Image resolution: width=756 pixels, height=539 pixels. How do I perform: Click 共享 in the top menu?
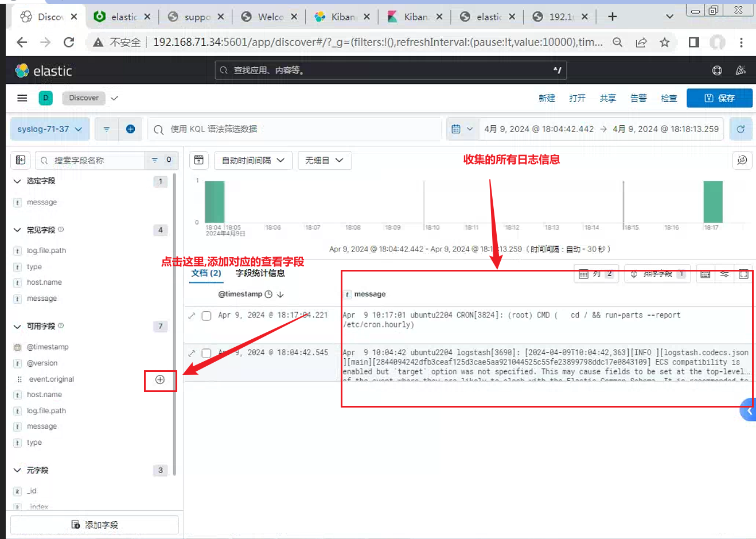pyautogui.click(x=607, y=98)
